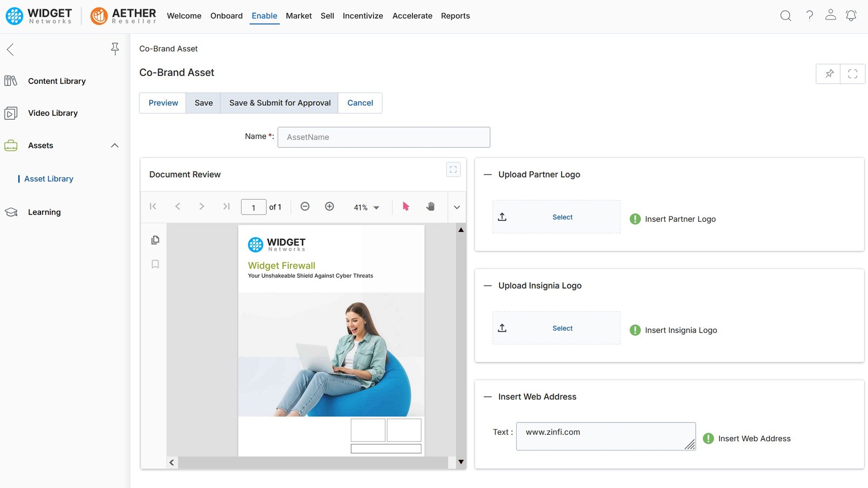
Task: Open the thumbnails panel icon in the viewer
Action: [155, 240]
